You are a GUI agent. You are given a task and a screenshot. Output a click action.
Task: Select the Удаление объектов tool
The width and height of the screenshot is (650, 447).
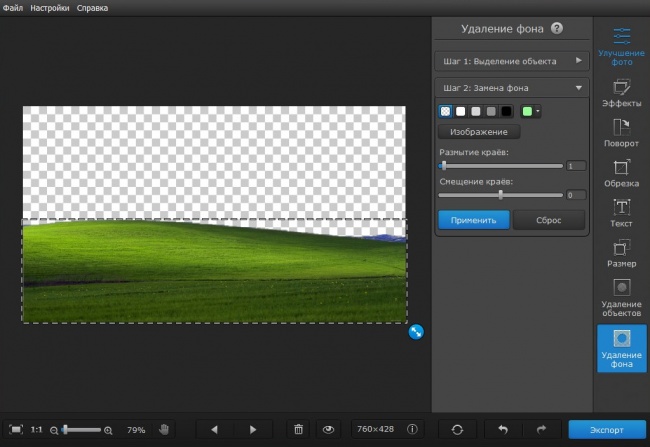point(621,298)
